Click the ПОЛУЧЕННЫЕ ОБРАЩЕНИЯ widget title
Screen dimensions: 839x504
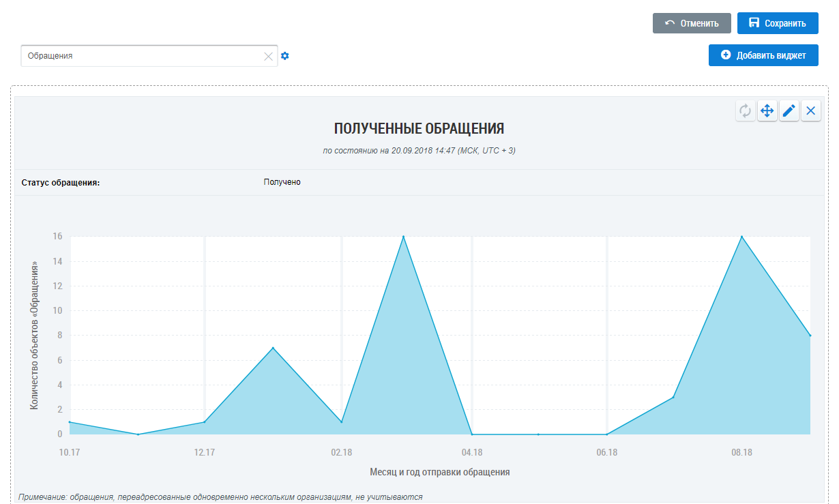point(419,129)
